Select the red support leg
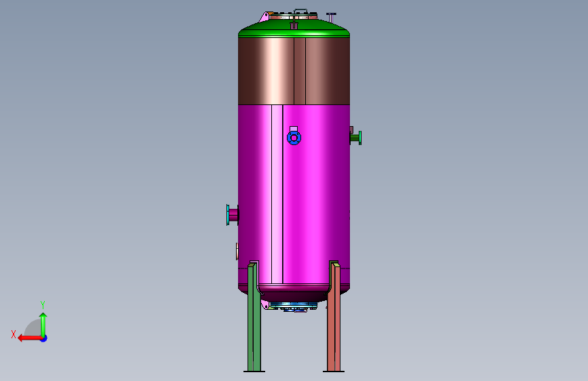The height and width of the screenshot is (381, 588). 334,317
